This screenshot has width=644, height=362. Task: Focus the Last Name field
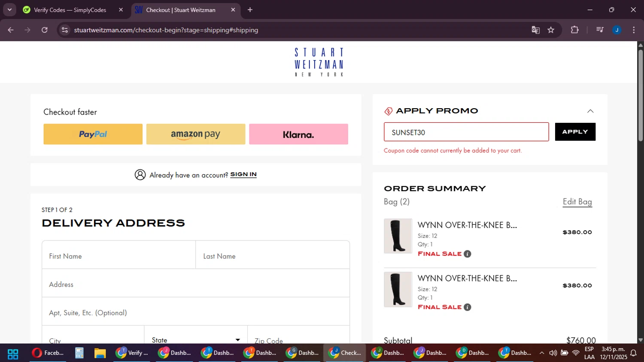pos(273,255)
